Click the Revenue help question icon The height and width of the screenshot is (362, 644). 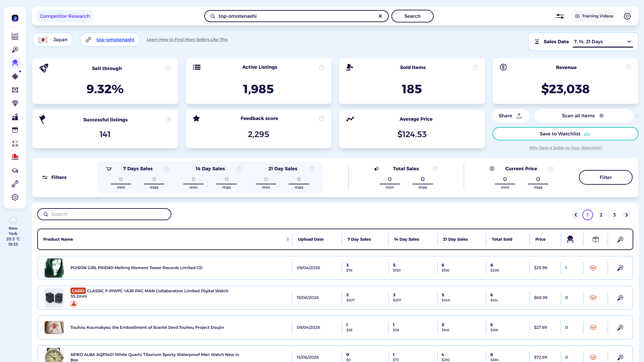pos(629,67)
